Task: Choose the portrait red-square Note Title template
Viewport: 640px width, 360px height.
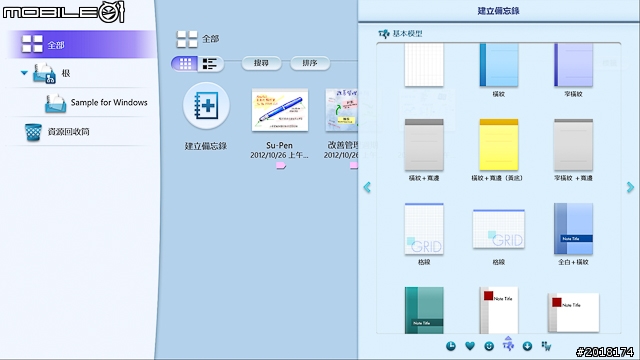Action: pos(499,310)
